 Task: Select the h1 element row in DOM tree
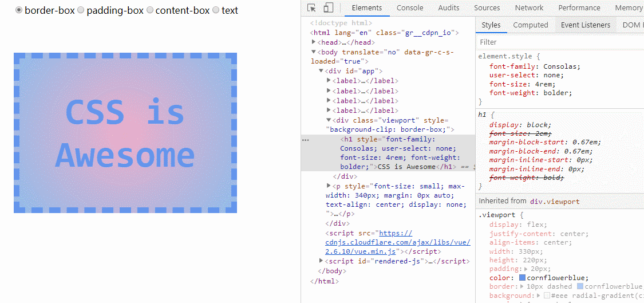[x=388, y=153]
